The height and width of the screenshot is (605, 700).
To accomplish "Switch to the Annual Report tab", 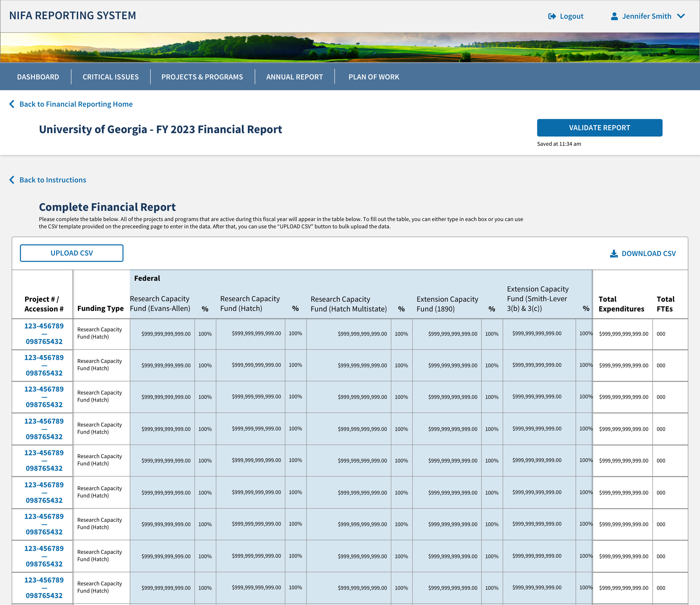I will [x=294, y=77].
